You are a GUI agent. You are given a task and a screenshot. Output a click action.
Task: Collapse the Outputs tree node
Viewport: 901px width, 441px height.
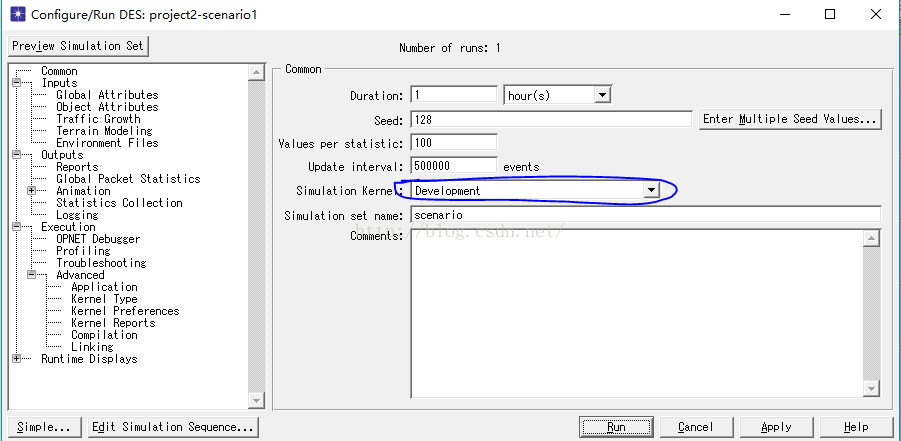pos(16,155)
